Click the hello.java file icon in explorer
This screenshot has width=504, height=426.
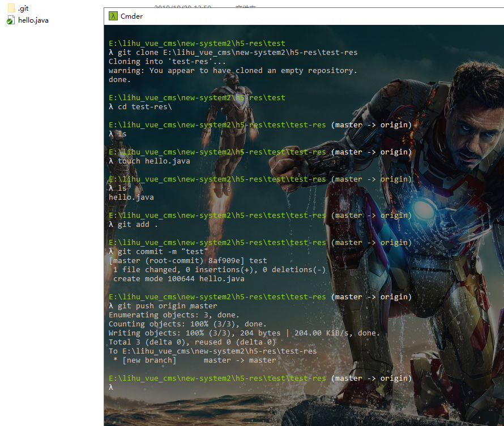(x=11, y=20)
